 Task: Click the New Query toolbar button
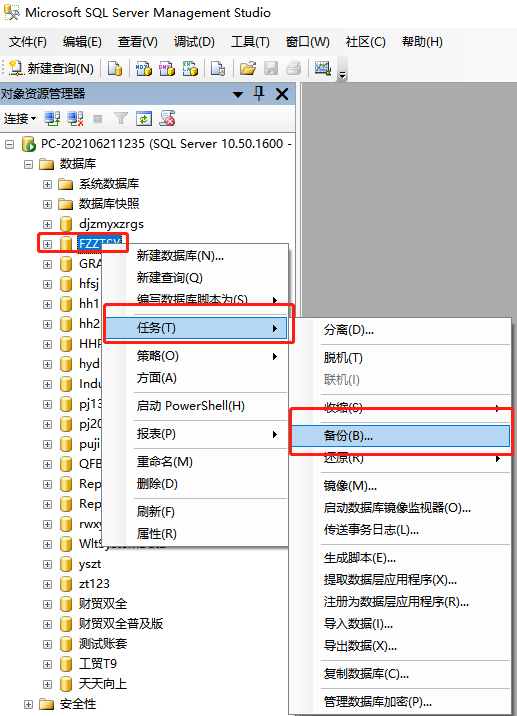(51, 68)
